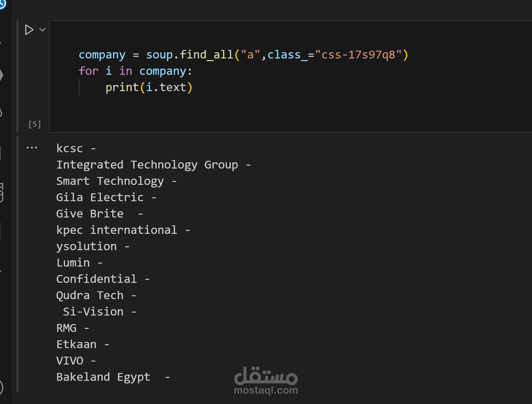Click the blue badge icon at top-left corner
Screen dimensions: 532x404
(x=3, y=4)
